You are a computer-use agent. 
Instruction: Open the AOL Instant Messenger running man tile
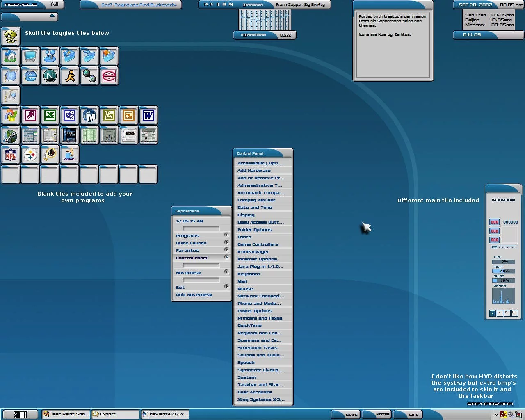[70, 76]
